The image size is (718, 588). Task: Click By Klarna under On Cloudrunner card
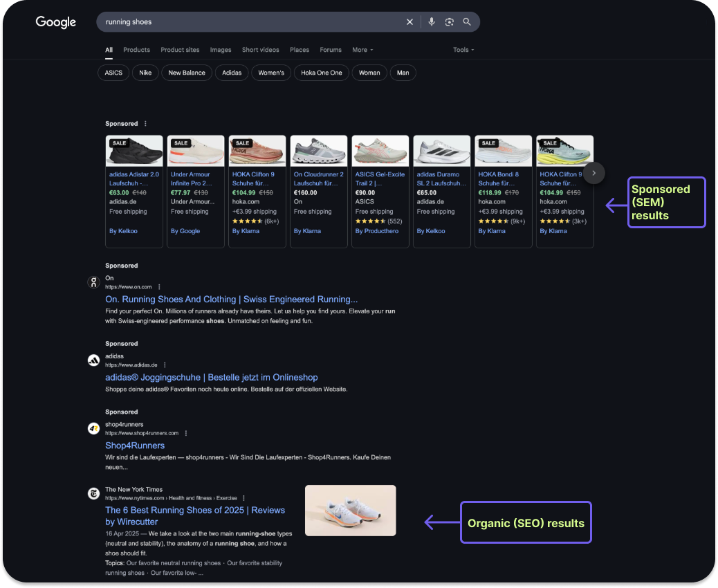tap(307, 231)
